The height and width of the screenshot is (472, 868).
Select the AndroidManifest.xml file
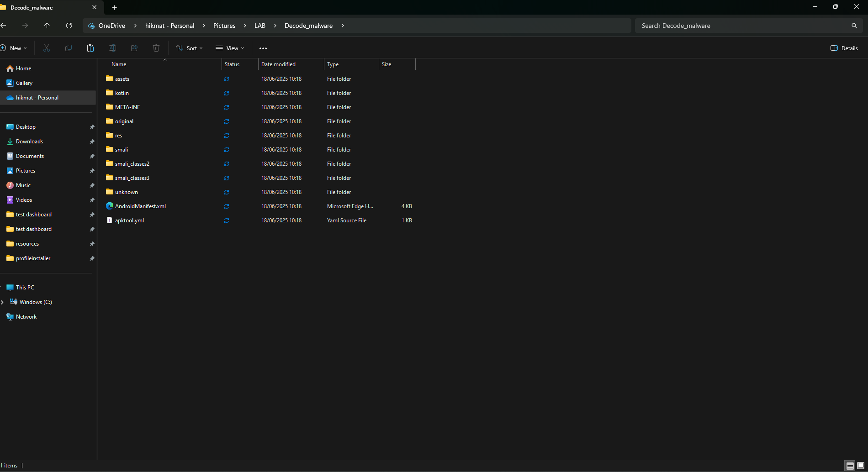140,206
